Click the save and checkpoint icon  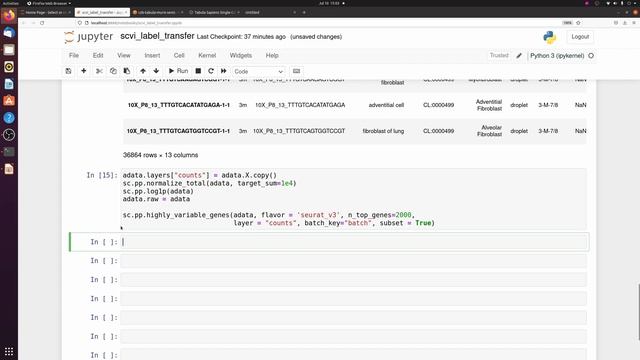point(69,71)
